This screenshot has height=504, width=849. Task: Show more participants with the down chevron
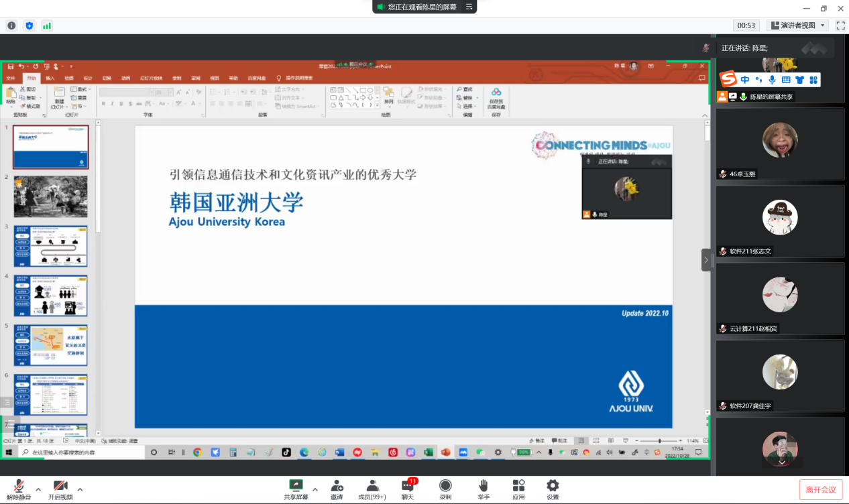781,462
